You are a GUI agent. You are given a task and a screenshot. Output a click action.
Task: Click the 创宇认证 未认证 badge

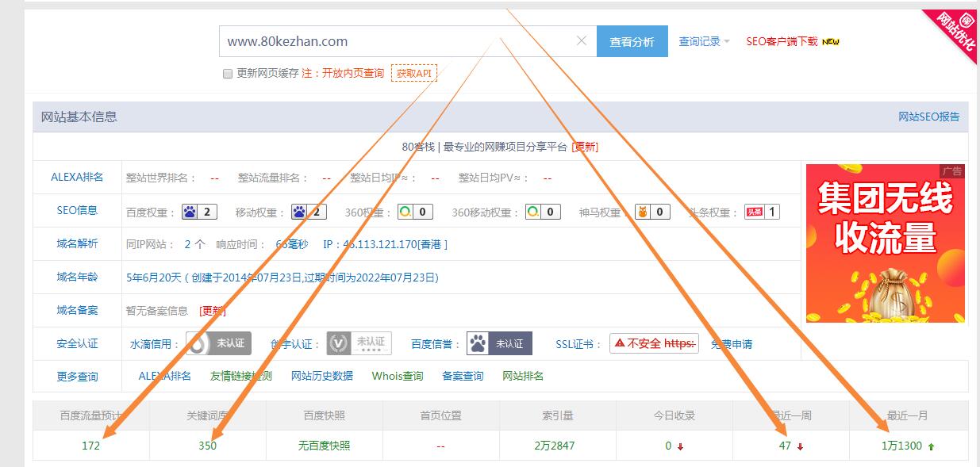click(359, 343)
